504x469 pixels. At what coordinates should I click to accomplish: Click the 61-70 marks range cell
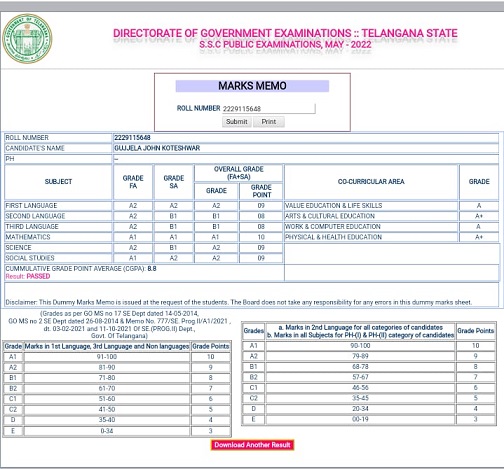point(107,388)
